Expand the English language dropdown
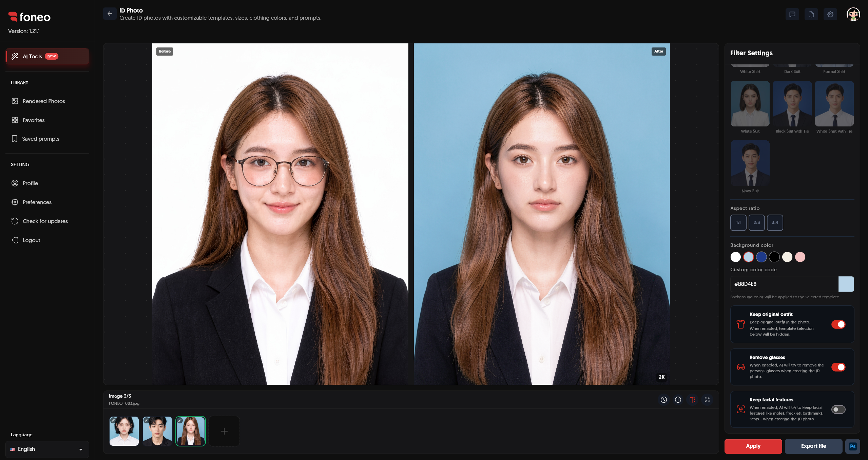This screenshot has width=868, height=460. 47,449
